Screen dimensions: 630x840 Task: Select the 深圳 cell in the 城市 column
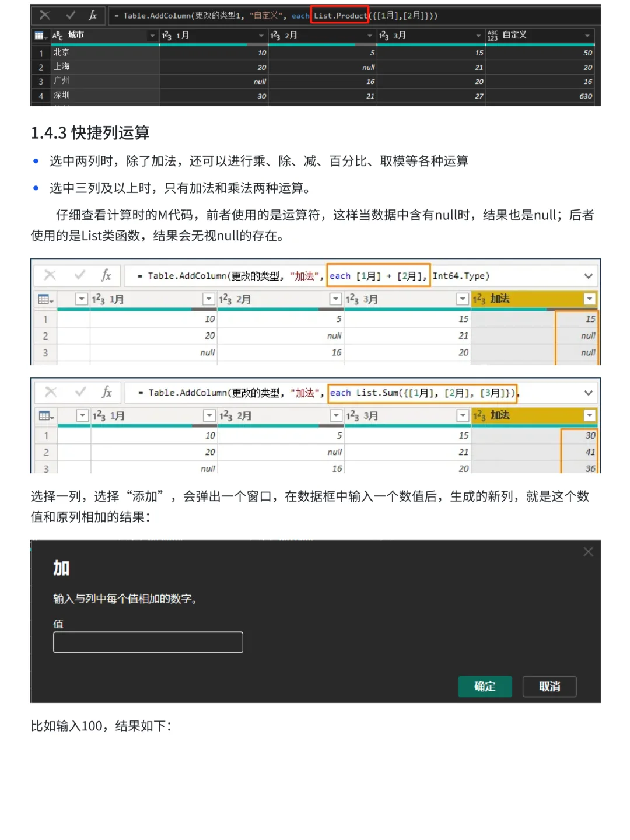[106, 96]
